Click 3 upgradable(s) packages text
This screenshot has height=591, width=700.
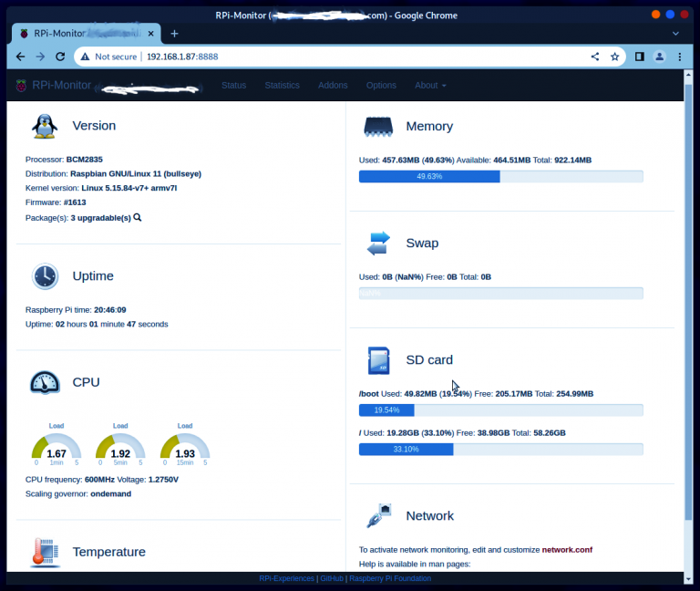[x=101, y=218]
